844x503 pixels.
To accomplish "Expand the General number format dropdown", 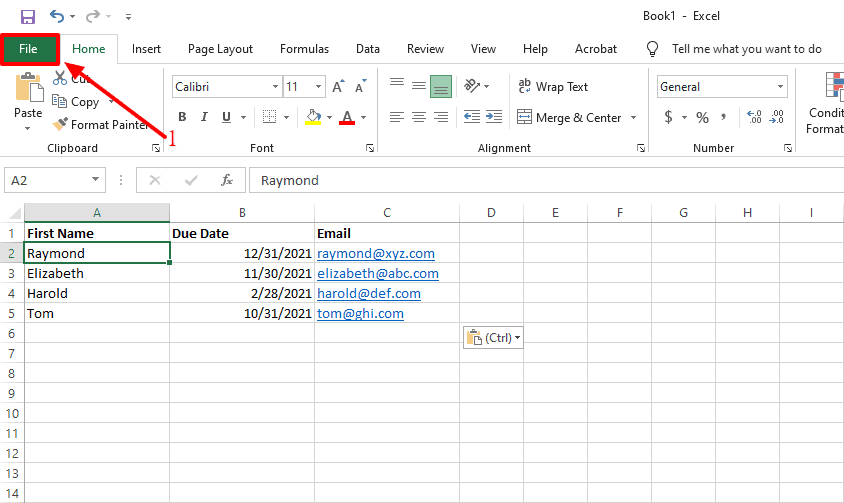I will pos(780,87).
